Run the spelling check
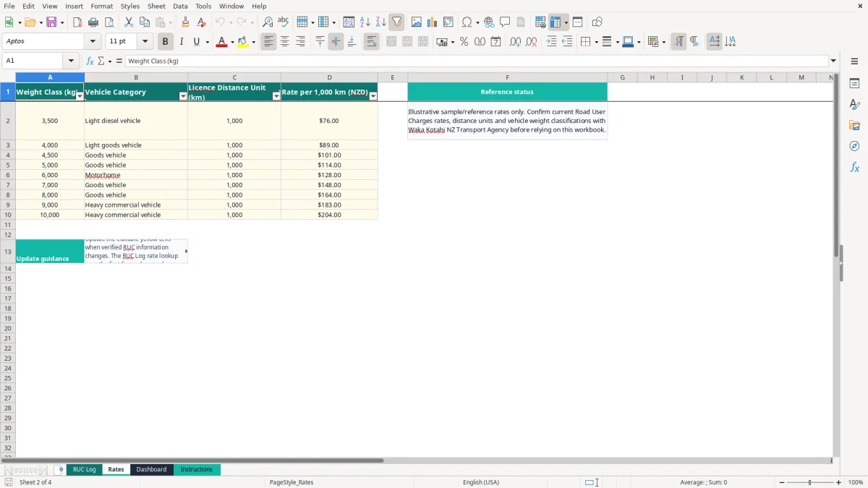 pos(284,22)
